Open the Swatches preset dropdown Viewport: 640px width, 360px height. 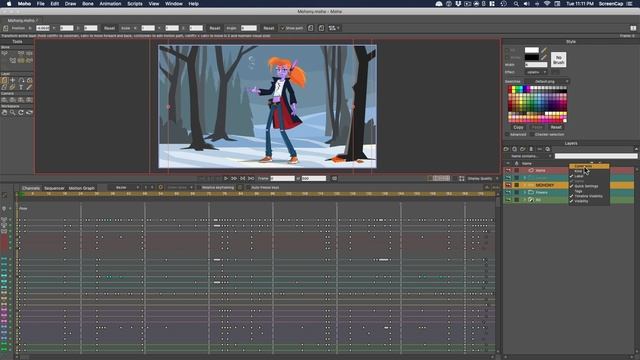tap(547, 82)
